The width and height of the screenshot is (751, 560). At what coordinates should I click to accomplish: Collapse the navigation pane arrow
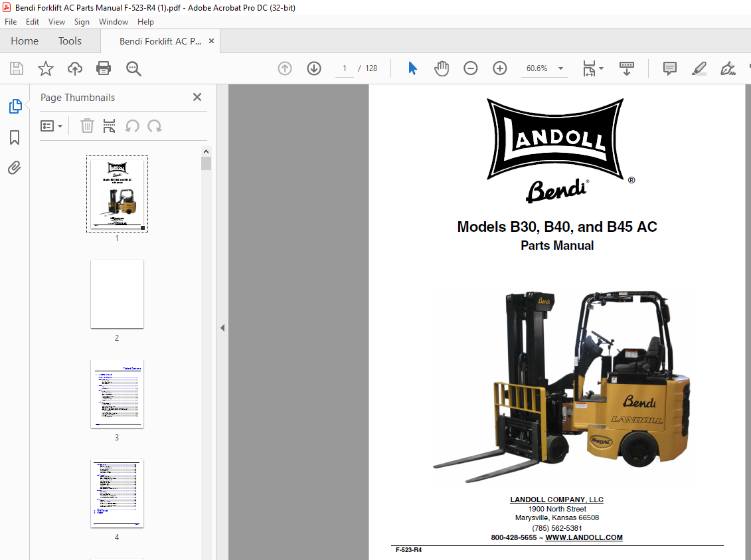(222, 327)
